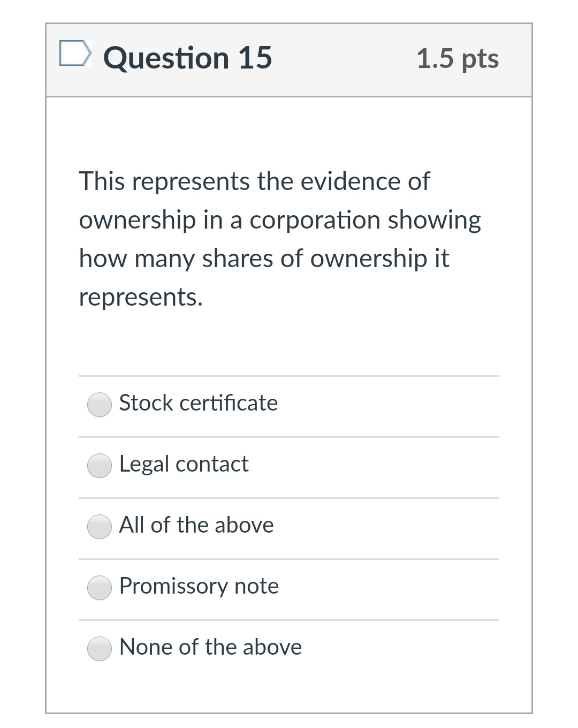The width and height of the screenshot is (578, 728).
Task: Choose the All of the above option
Action: (x=100, y=527)
